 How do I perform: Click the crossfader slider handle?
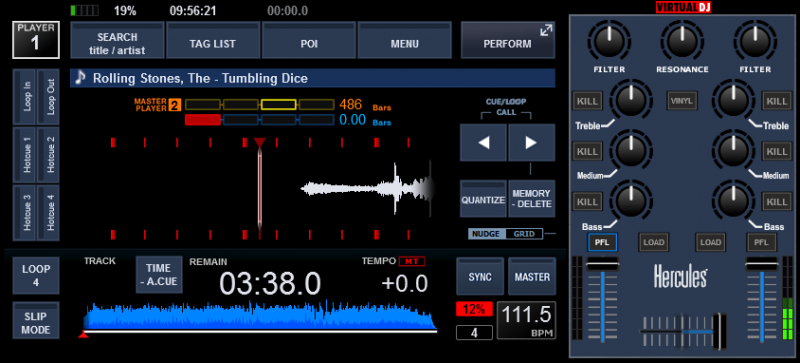point(719,331)
